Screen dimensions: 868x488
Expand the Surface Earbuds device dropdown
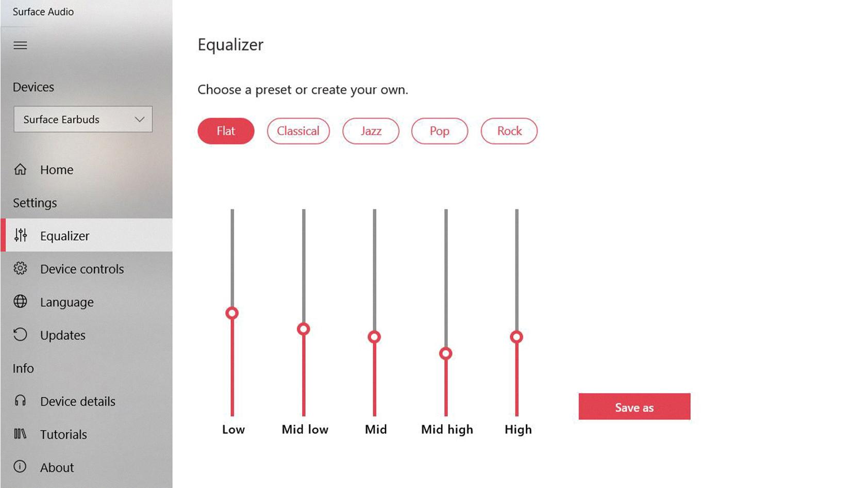(83, 119)
